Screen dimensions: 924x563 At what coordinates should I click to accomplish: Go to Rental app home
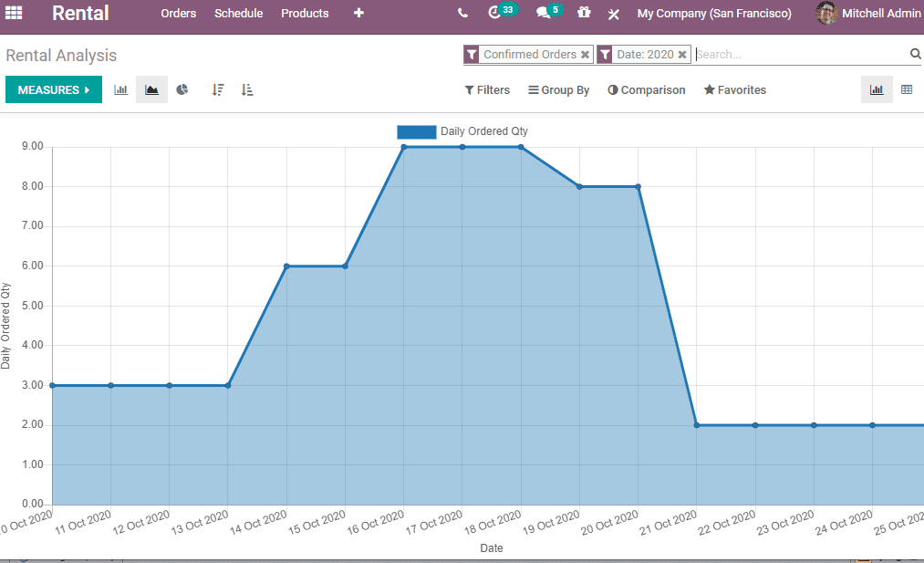(x=80, y=13)
